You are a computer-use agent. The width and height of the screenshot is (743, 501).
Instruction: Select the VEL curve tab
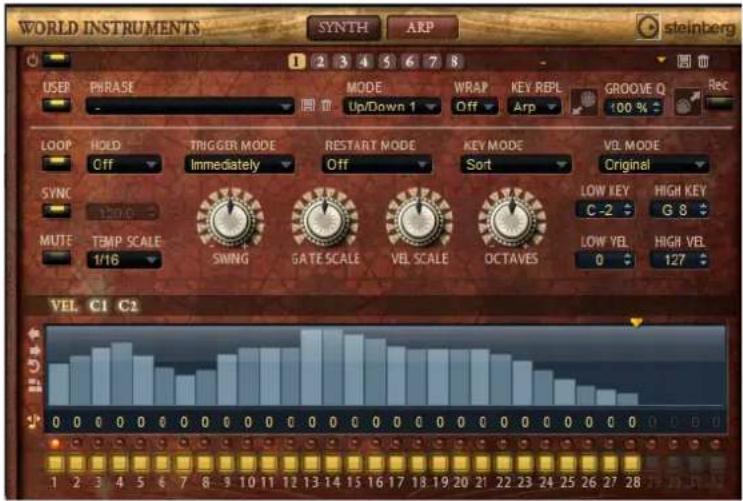pos(64,306)
